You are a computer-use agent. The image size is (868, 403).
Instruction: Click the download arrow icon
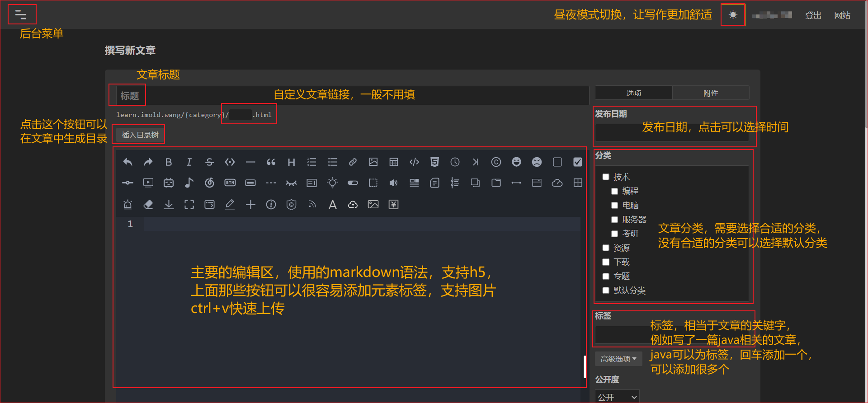169,205
